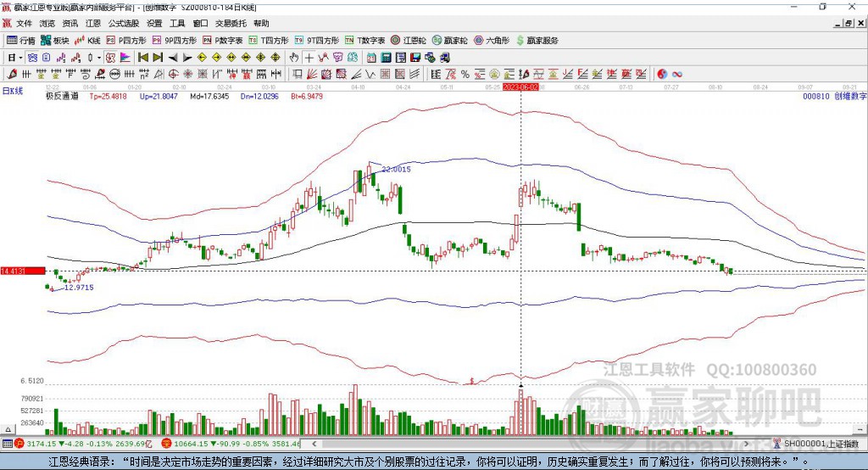This screenshot has height=470, width=868.
Task: Open the T数字表 tool
Action: pos(364,41)
